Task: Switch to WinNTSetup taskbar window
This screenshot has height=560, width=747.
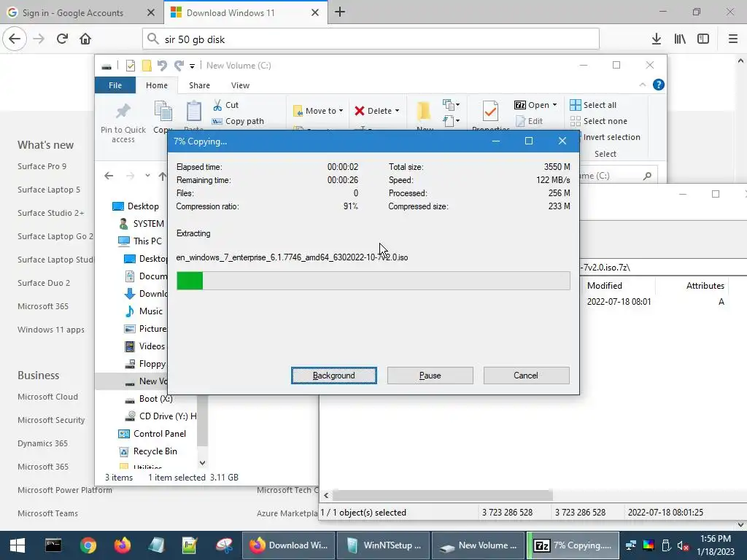Action: (384, 545)
